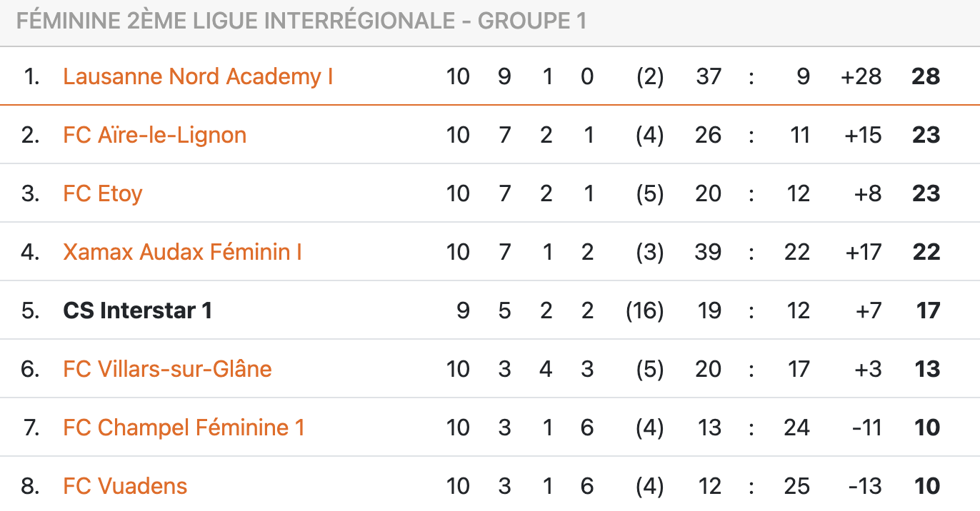
Task: Click FC Champel's 24 goals conceded
Action: pos(796,427)
